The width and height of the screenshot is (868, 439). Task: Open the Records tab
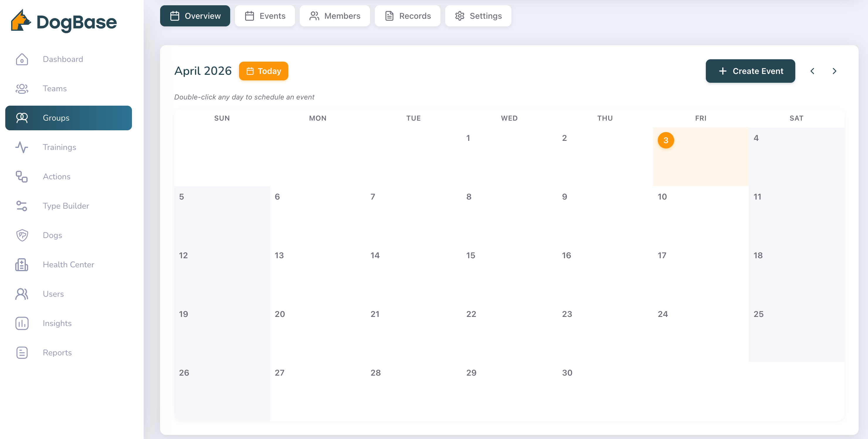click(x=407, y=16)
